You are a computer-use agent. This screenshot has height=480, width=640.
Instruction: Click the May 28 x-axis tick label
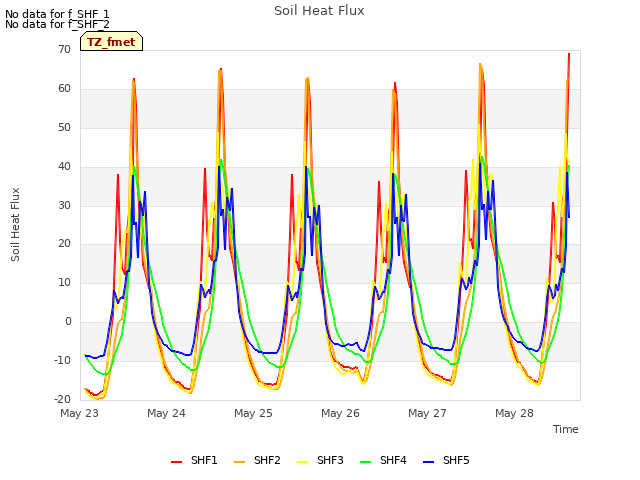(514, 413)
